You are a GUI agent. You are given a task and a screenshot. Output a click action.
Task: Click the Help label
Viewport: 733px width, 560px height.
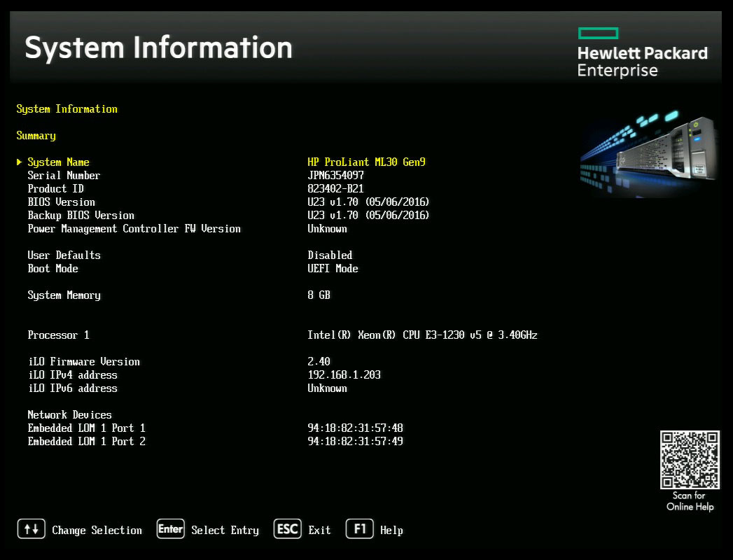(391, 531)
